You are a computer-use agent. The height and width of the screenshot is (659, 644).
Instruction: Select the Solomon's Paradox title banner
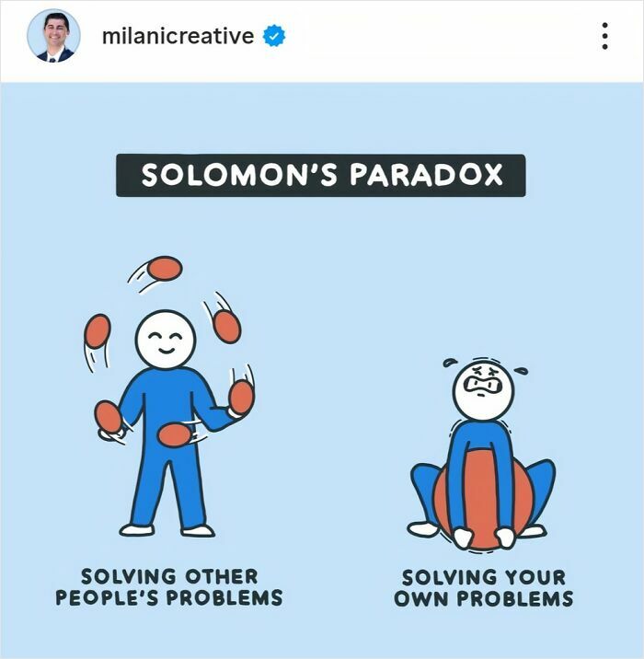[320, 175]
